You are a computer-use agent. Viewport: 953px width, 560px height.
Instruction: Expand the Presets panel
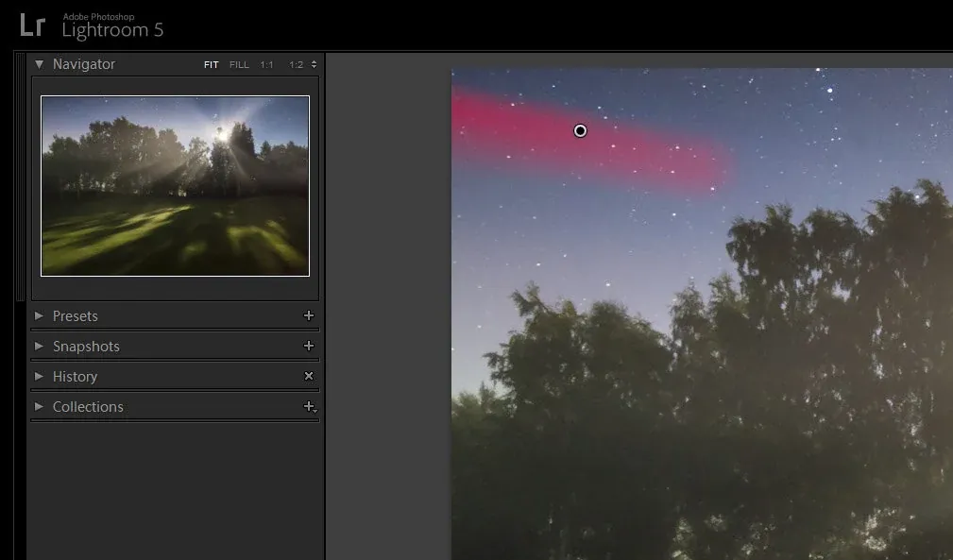[x=39, y=316]
